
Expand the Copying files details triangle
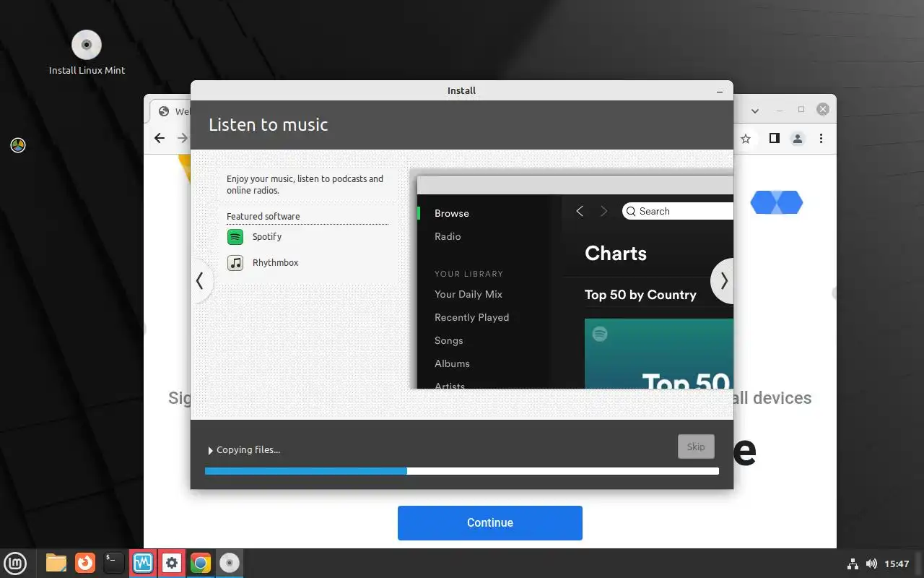pyautogui.click(x=211, y=450)
